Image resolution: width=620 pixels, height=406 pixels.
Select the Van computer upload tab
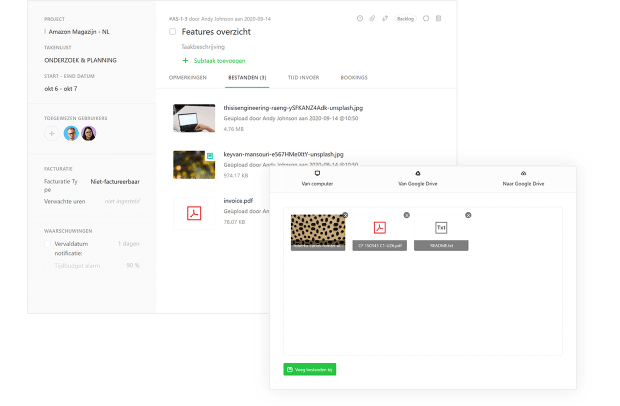[317, 179]
